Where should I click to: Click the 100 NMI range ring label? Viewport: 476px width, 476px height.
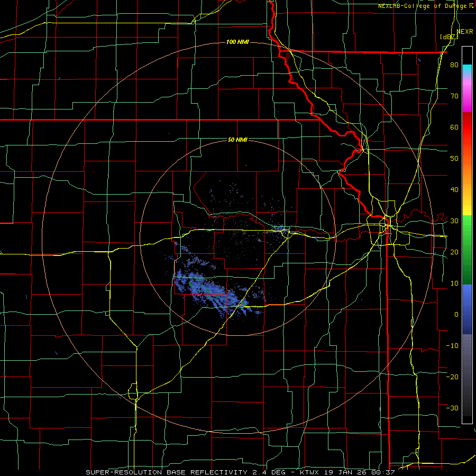point(237,42)
